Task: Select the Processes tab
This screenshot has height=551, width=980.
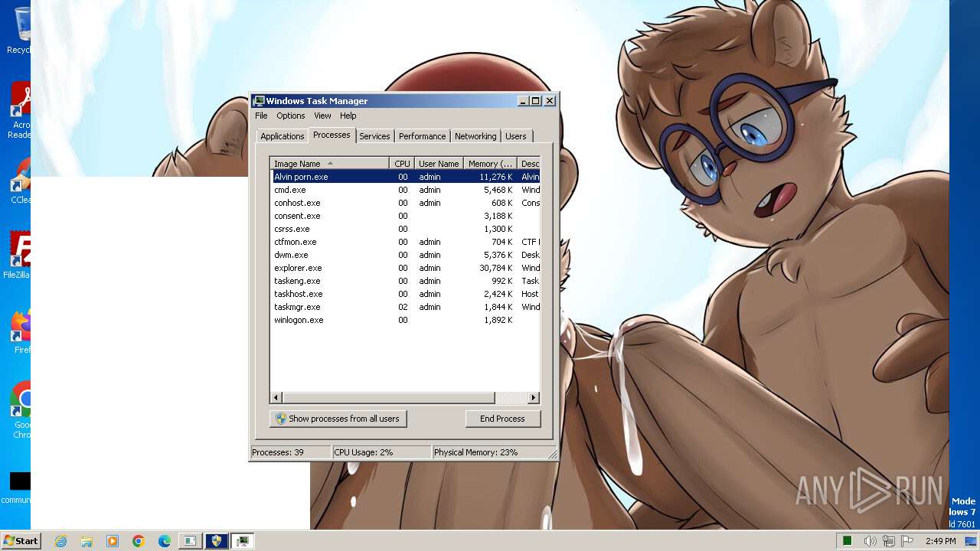Action: 332,135
